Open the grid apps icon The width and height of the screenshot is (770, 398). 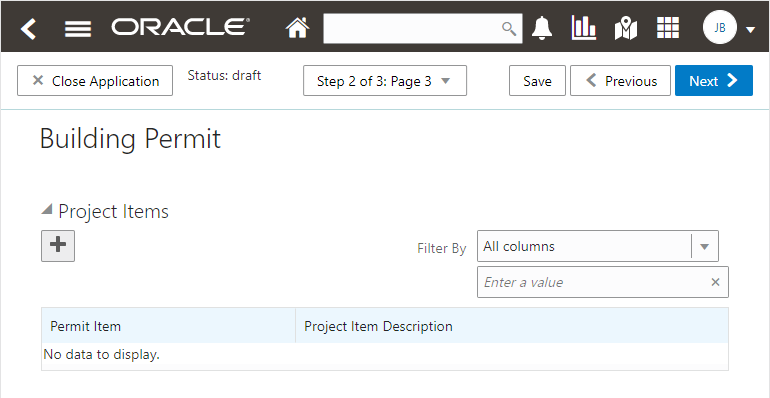click(668, 28)
